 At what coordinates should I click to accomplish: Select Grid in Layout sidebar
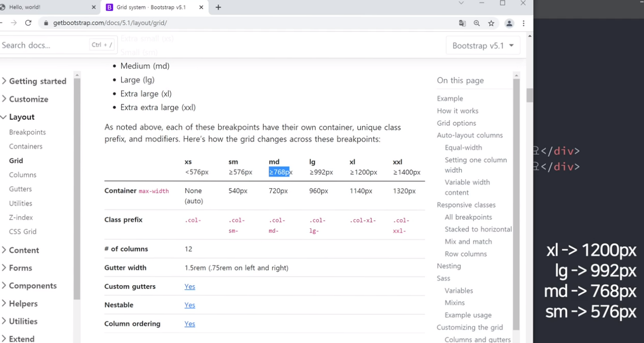tap(16, 161)
